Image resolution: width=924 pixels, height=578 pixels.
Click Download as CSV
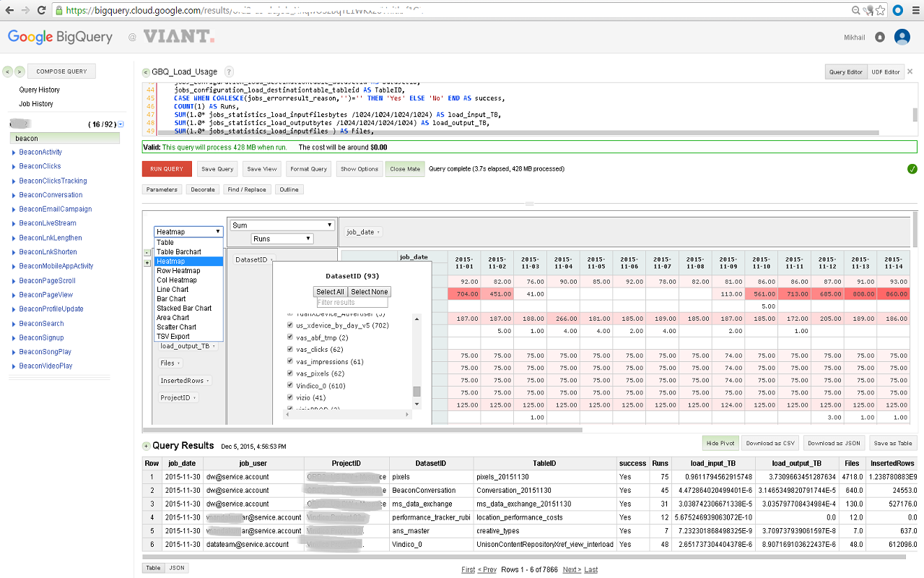[770, 443]
